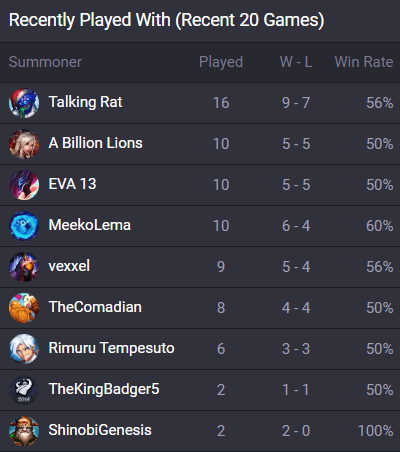Open ShinobiGenesis's avatar icon

click(x=24, y=431)
